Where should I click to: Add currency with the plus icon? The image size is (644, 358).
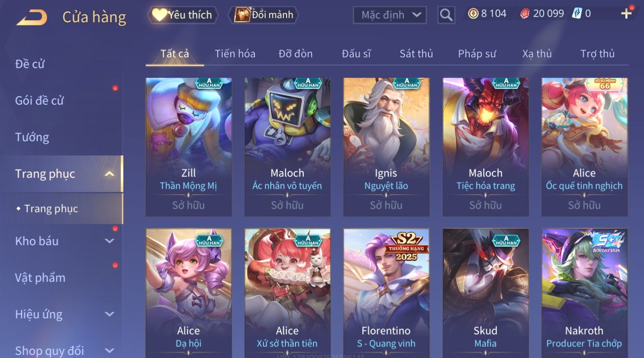click(626, 14)
